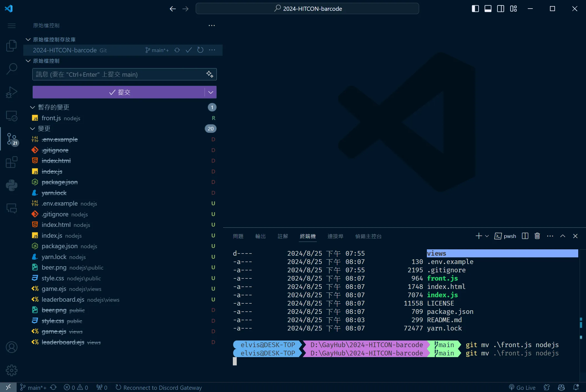Toggle the stash changes dropdown arrow
586x392 pixels.
click(x=210, y=92)
